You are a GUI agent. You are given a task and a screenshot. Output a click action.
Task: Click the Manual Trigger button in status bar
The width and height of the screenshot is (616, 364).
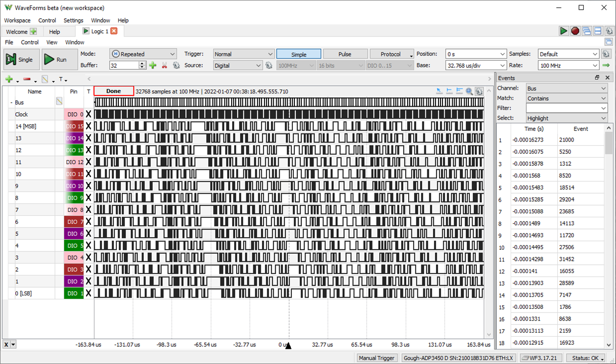tap(376, 358)
